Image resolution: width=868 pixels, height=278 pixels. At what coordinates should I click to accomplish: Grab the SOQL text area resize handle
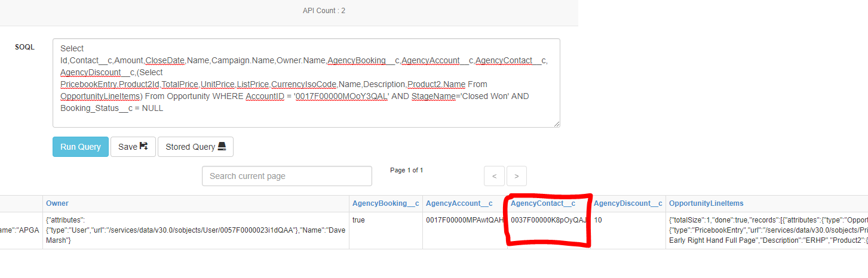[x=557, y=124]
